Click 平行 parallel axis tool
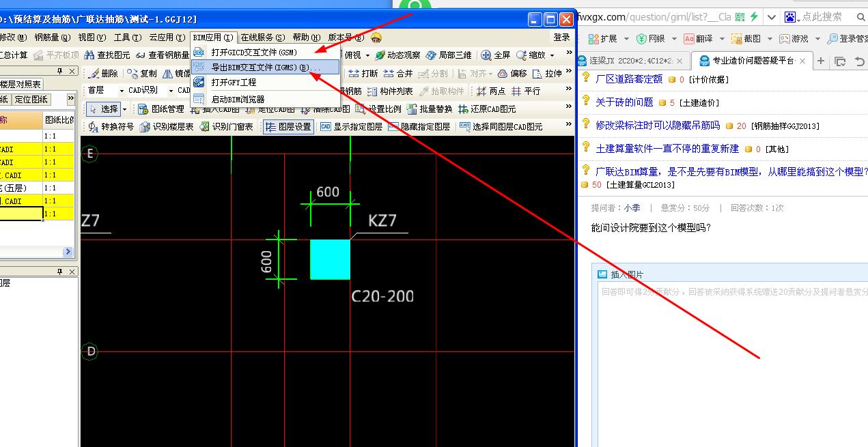Screen dimensions: 868x447 point(526,91)
